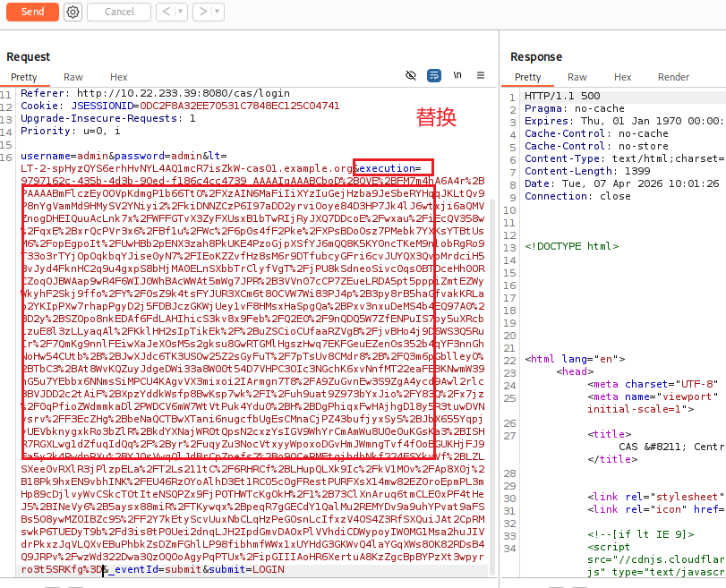The image size is (726, 588).
Task: Click the LT ticket value line
Action: [x=187, y=168]
